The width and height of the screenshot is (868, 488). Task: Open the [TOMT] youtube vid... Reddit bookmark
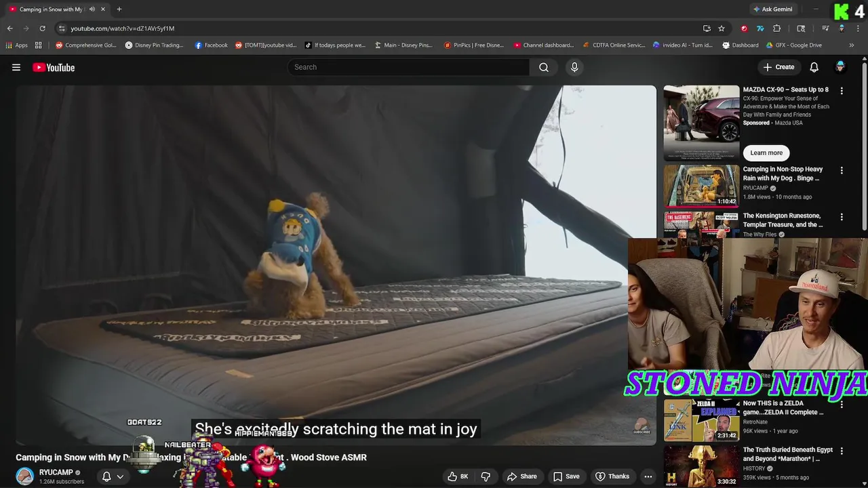(266, 45)
